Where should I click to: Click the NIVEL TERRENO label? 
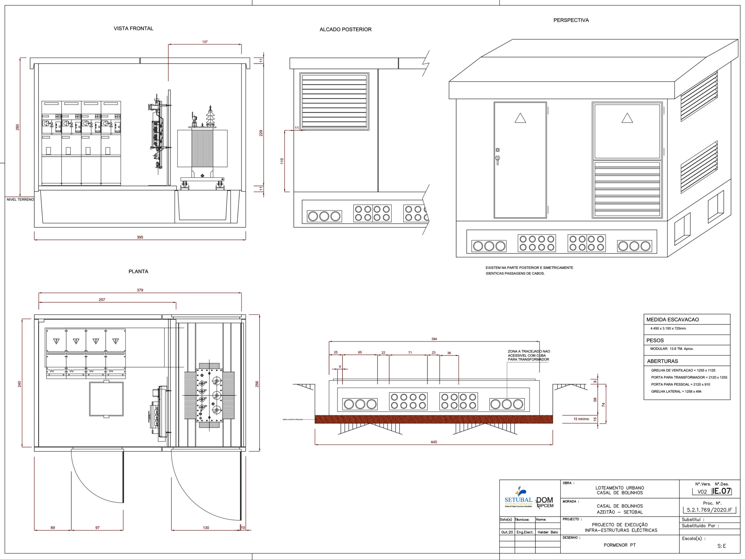click(20, 200)
